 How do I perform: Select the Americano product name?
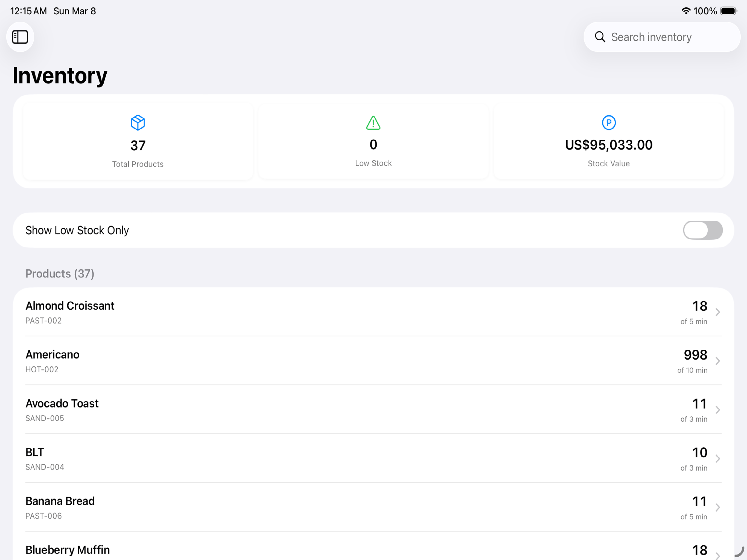click(52, 354)
